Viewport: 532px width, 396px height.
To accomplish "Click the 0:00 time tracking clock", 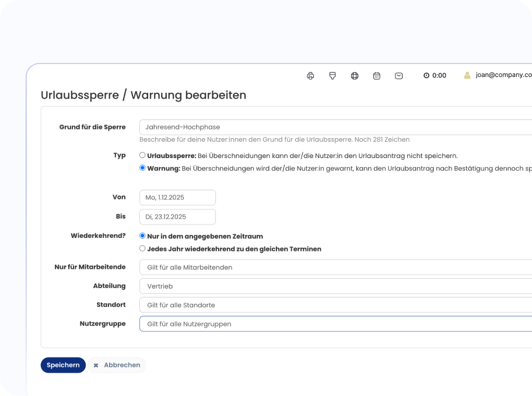I will tap(435, 75).
